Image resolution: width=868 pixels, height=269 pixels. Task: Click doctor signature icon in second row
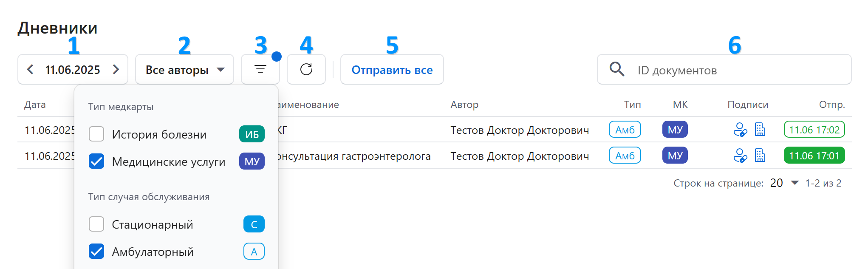740,156
